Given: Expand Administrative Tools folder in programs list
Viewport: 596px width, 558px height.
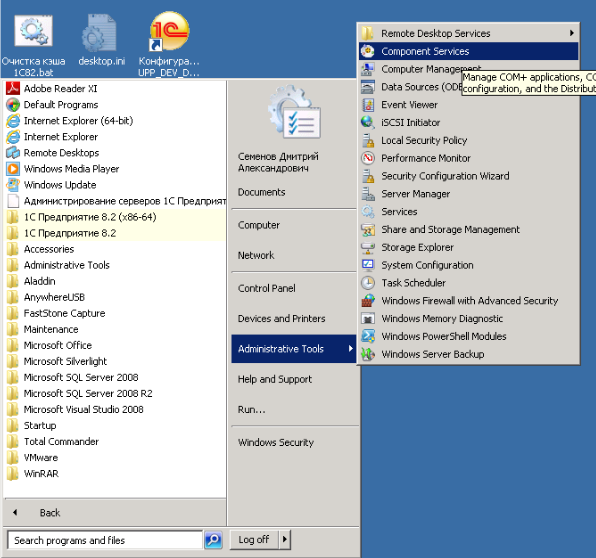Looking at the screenshot, I should click(x=115, y=265).
